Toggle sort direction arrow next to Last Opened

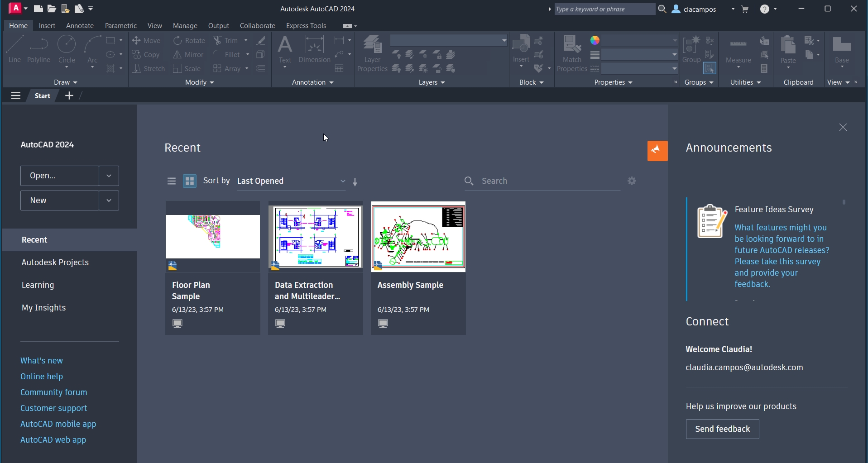coord(355,181)
